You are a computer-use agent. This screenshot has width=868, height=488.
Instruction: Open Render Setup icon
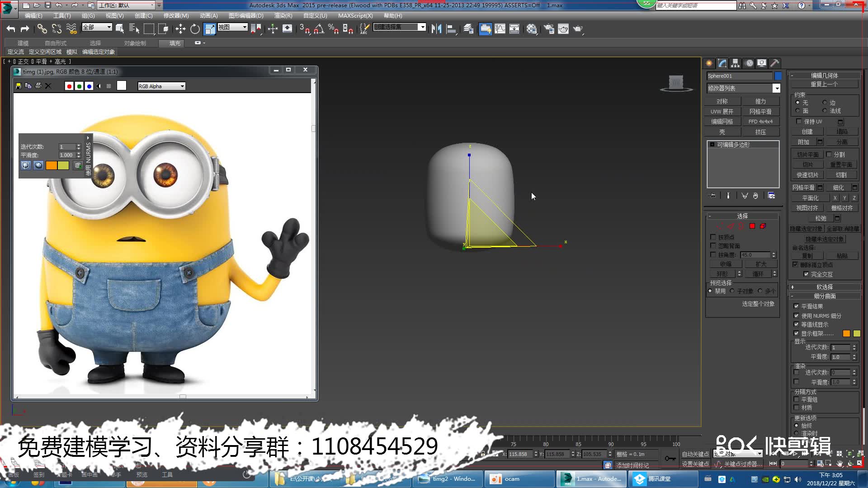pyautogui.click(x=549, y=29)
